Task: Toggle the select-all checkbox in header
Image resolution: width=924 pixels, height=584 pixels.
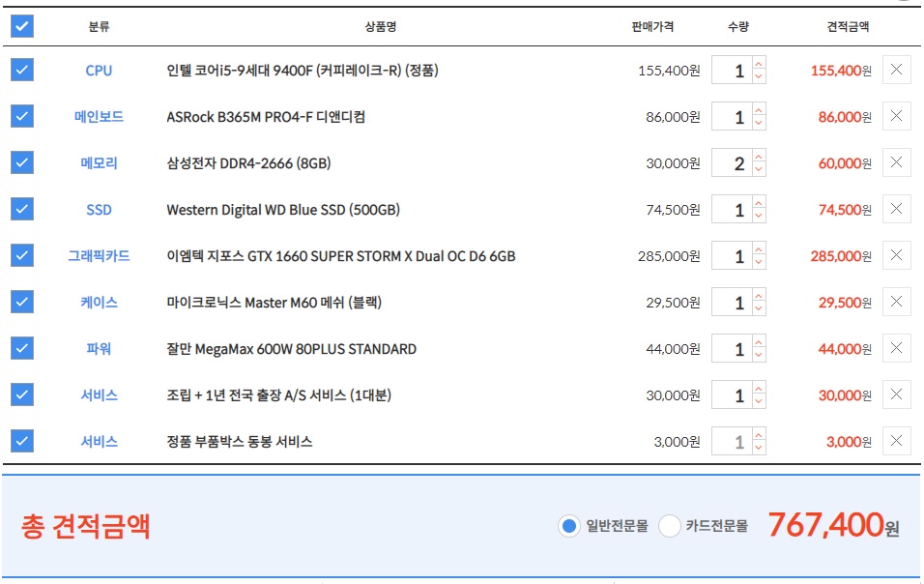Action: 22,26
